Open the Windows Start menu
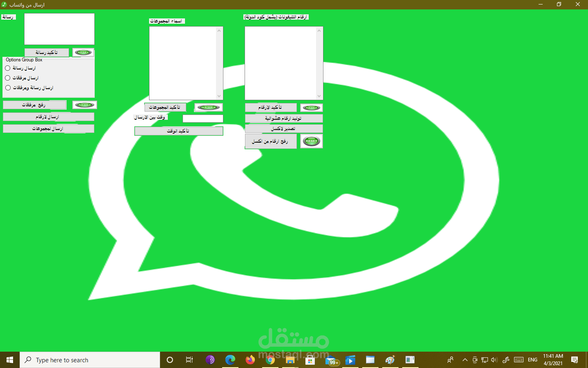 coord(10,360)
